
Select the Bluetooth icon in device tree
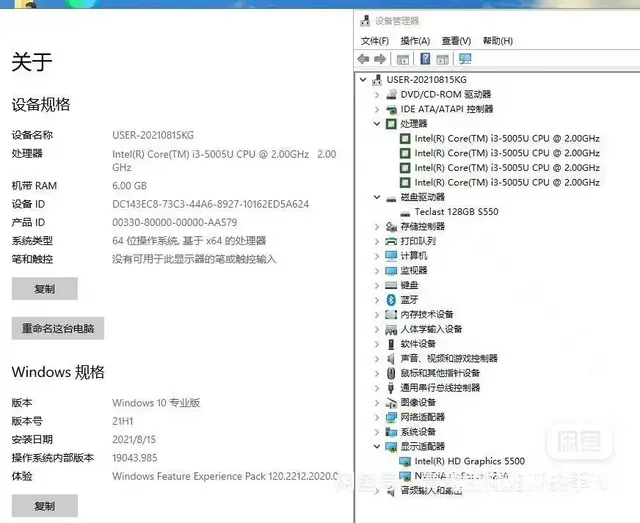pyautogui.click(x=391, y=300)
